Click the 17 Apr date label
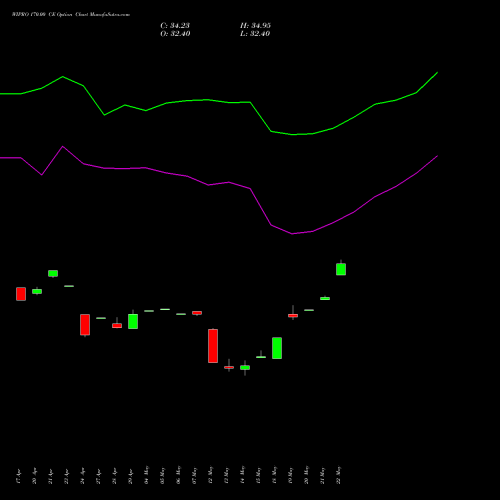Viewport: 500px width, 500px height. [19, 476]
